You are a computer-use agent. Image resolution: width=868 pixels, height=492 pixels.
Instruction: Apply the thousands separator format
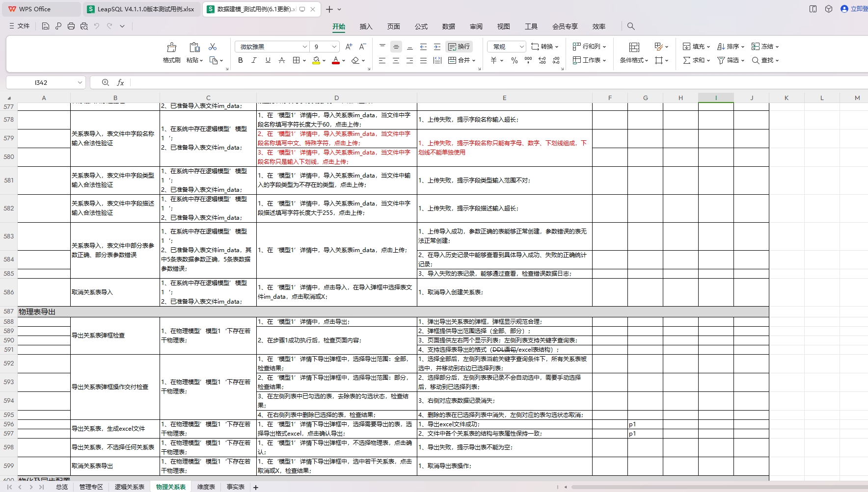528,60
